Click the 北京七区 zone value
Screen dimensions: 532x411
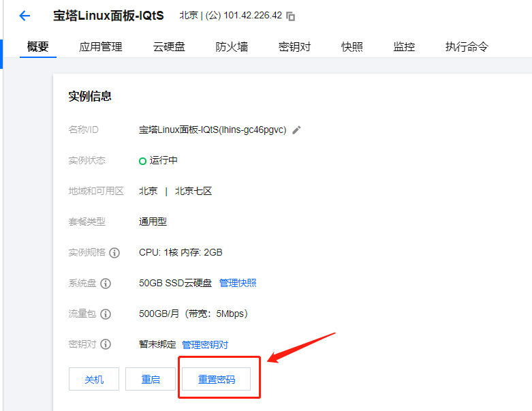click(x=193, y=191)
